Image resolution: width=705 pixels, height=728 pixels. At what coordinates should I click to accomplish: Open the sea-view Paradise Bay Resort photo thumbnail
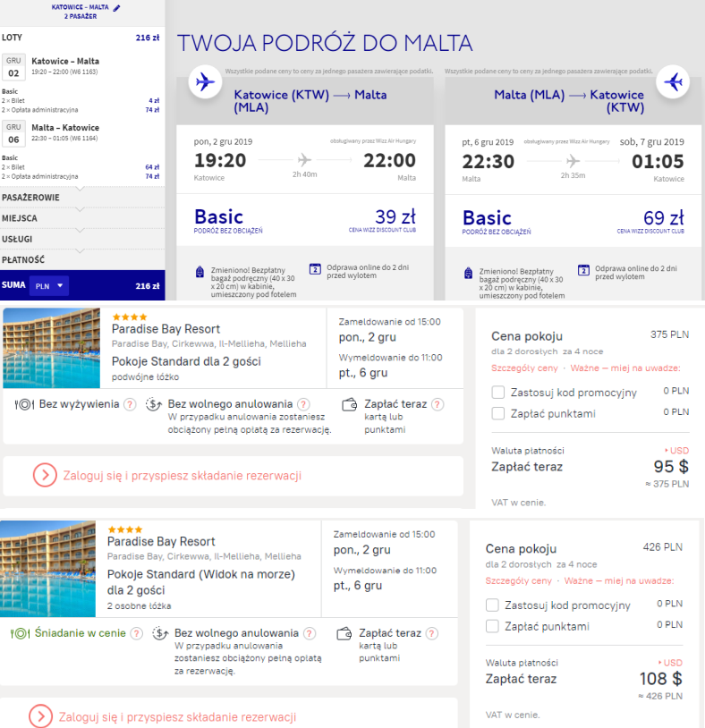click(x=47, y=569)
